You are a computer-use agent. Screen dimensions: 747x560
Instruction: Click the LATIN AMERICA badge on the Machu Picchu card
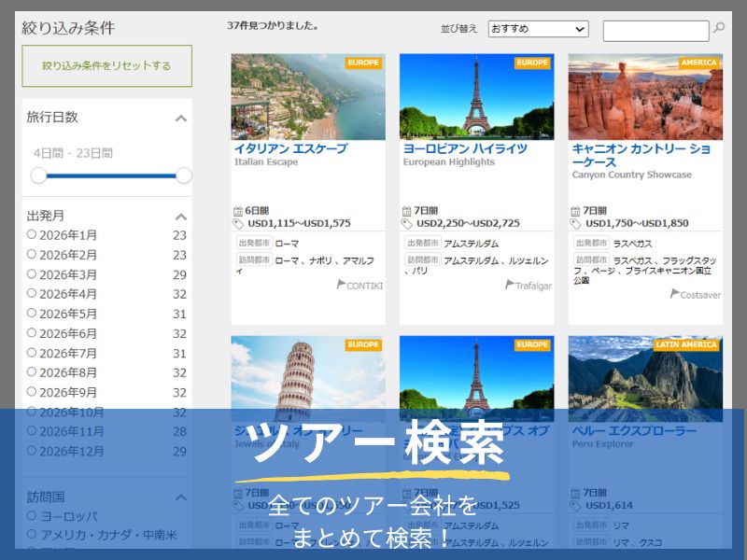688,343
